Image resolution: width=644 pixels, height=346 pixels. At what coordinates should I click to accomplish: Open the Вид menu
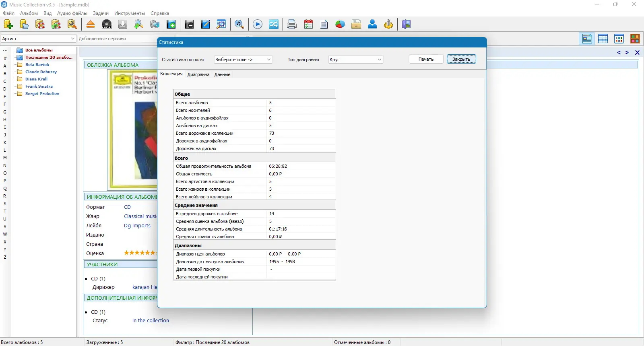tap(47, 13)
